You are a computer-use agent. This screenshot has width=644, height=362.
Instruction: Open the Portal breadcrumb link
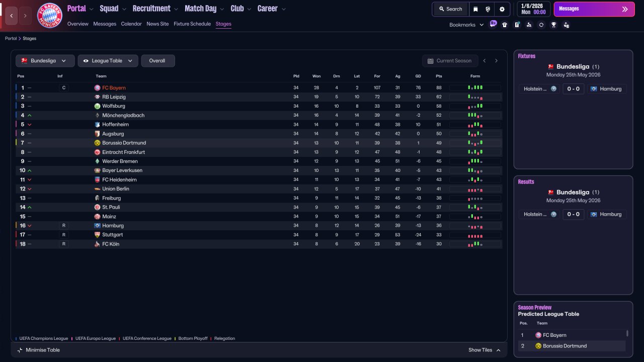tap(11, 38)
